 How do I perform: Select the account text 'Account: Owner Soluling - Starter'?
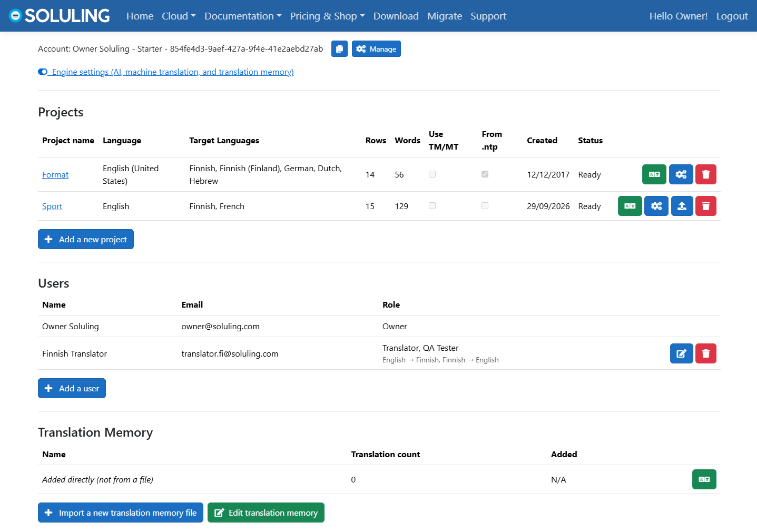[100, 49]
